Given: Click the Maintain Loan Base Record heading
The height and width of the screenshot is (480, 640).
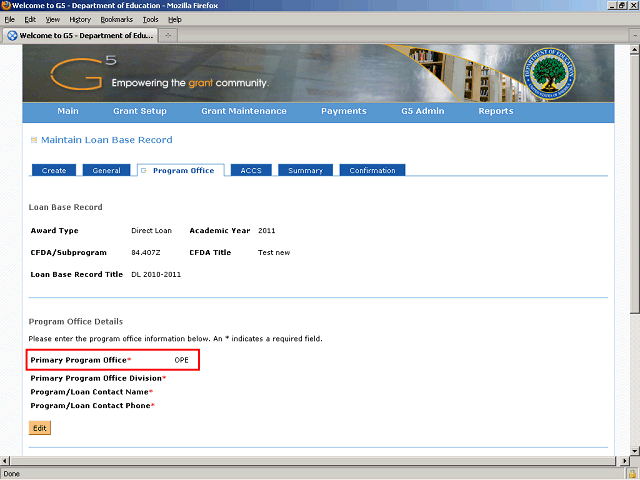Looking at the screenshot, I should coord(107,140).
